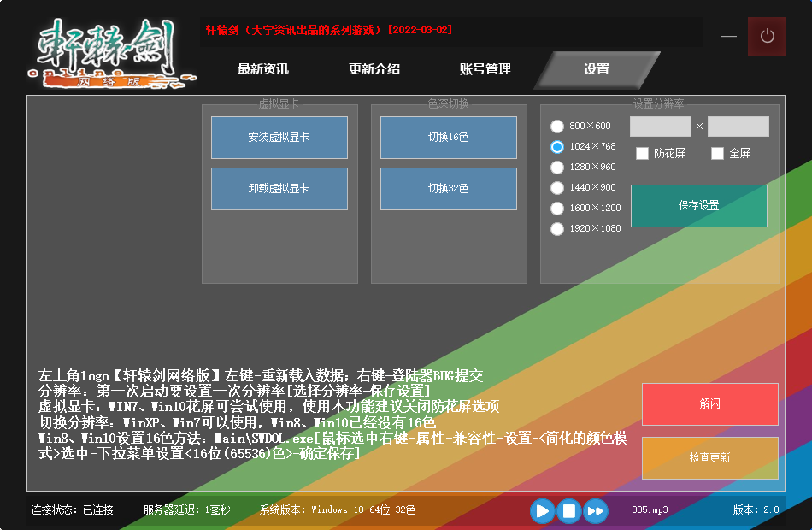
Task: Go to the 账号管理 tab
Action: (485, 69)
